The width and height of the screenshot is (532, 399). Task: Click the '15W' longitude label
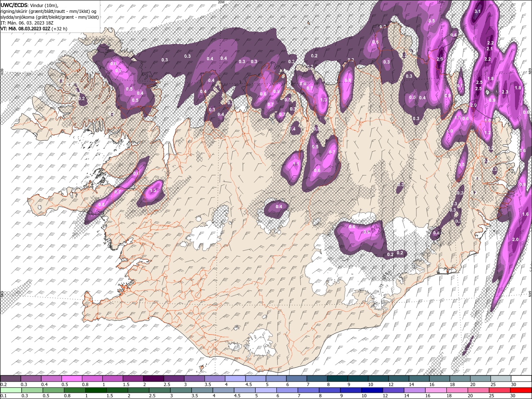coord(440,2)
